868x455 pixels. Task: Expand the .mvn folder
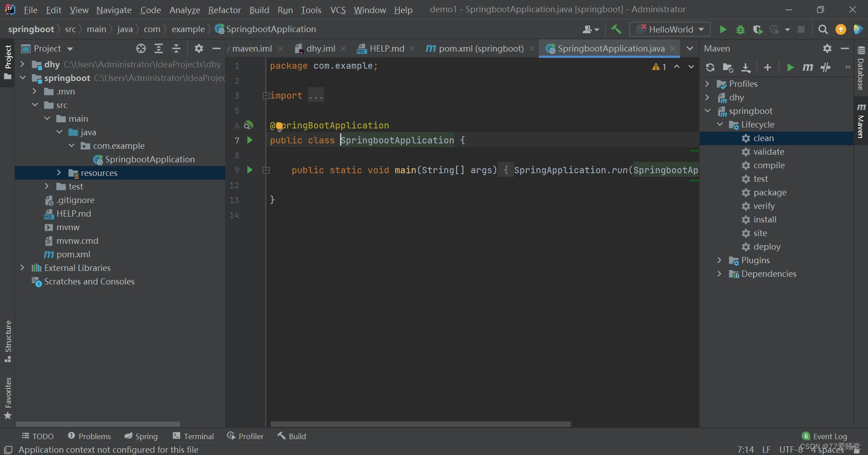point(35,91)
